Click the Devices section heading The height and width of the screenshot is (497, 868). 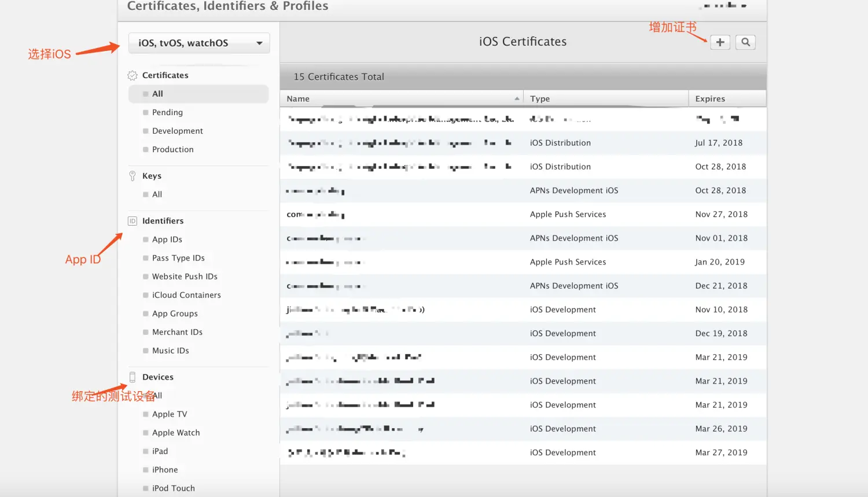pos(158,377)
